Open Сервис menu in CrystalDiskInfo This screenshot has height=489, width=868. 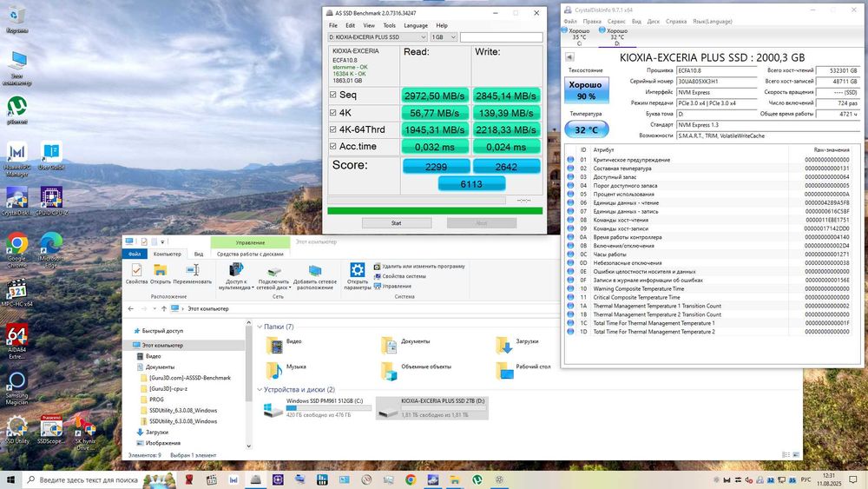coord(616,22)
